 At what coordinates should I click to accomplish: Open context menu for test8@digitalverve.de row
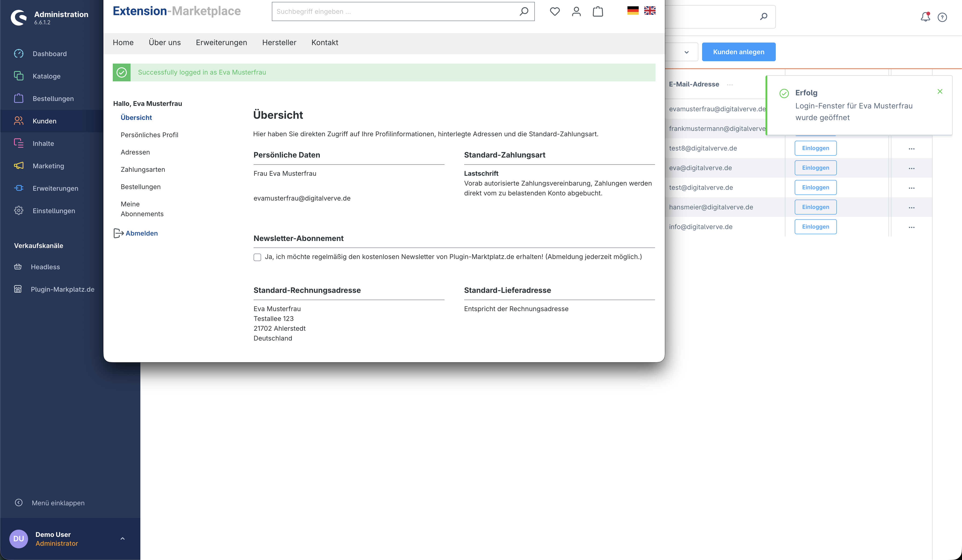point(911,148)
